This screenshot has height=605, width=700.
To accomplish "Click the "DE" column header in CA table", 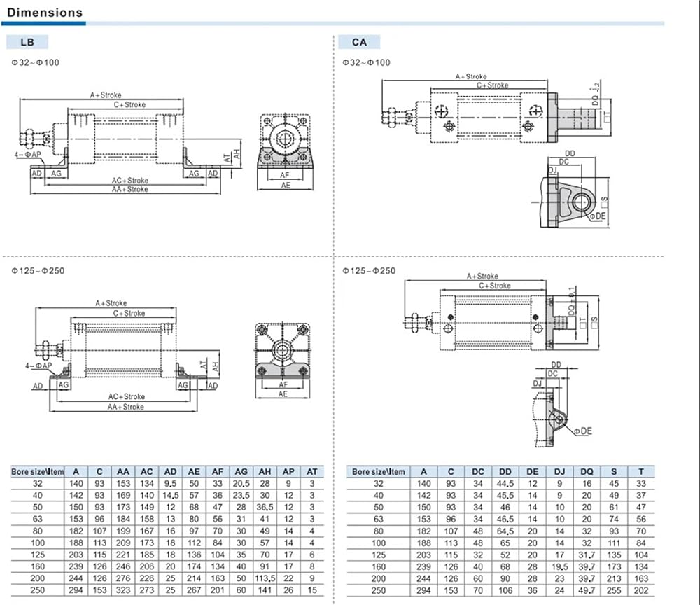I will [533, 471].
